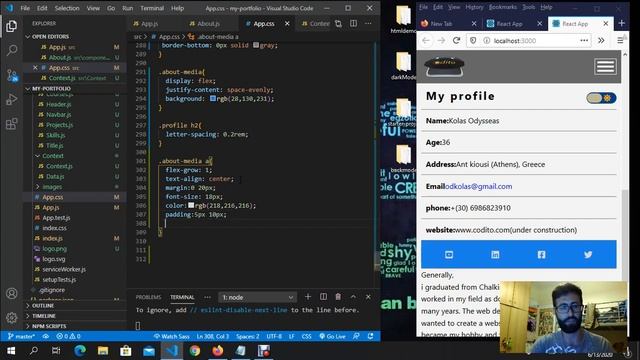Click the LinkedIn icon in social bar
This screenshot has width=640, height=360.
495,255
